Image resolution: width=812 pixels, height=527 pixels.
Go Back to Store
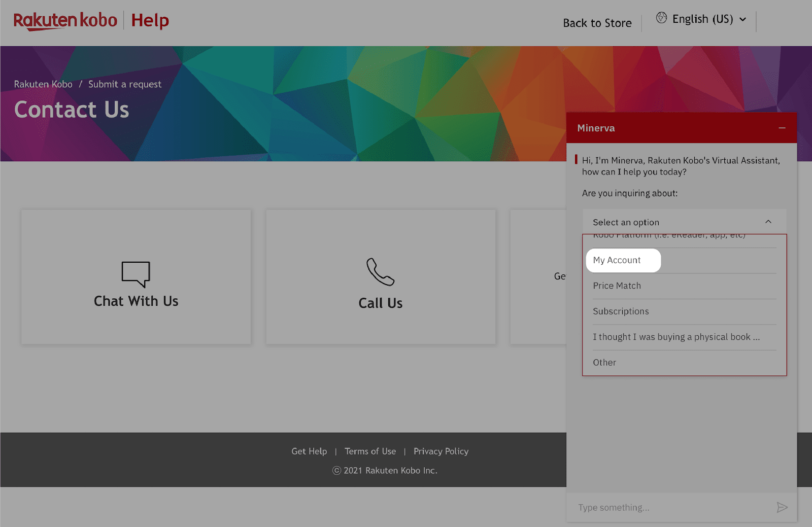tap(597, 23)
